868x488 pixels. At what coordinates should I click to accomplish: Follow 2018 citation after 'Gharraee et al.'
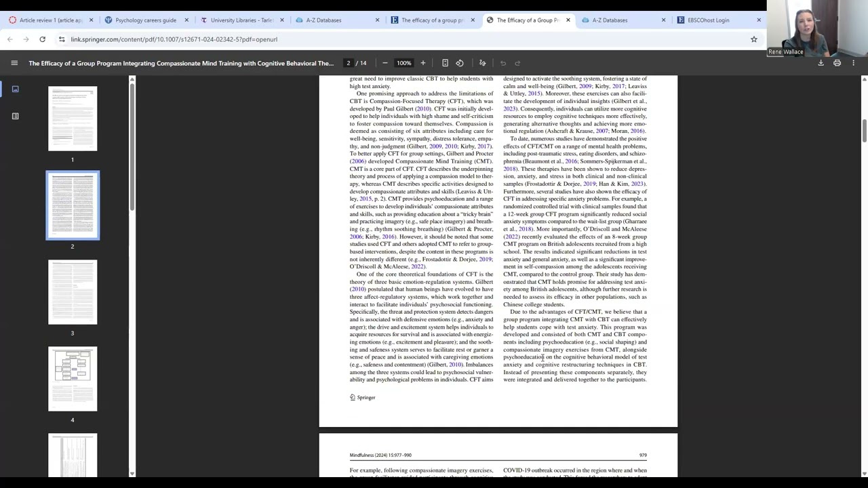point(526,229)
